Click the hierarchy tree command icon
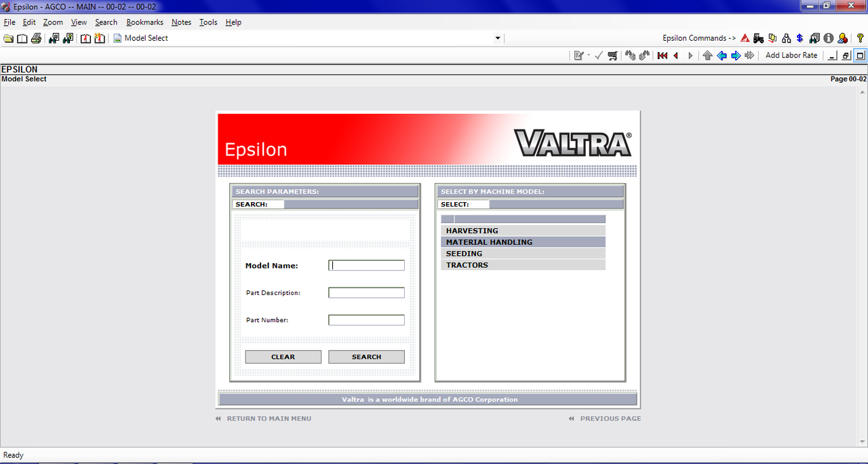 coord(787,38)
